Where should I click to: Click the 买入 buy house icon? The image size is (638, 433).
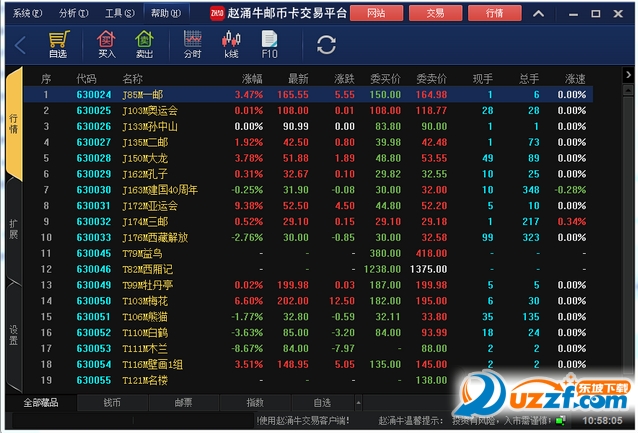pyautogui.click(x=106, y=44)
